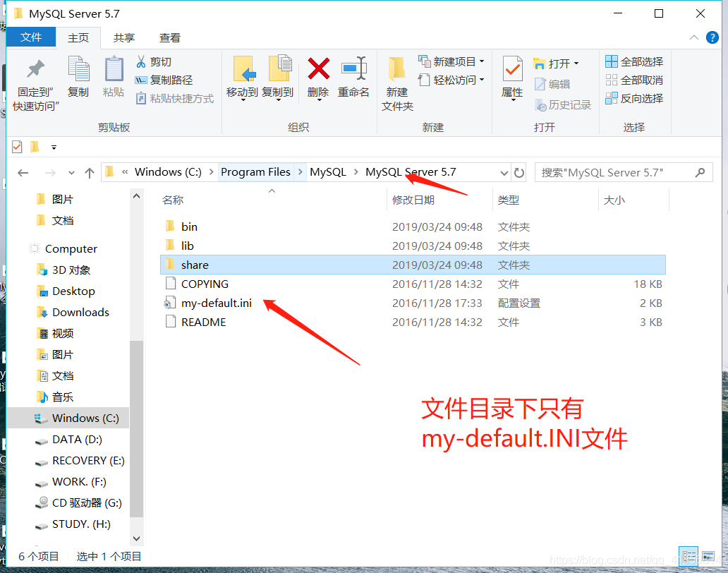Select STUDY. (H:) drive in sidebar

point(81,524)
